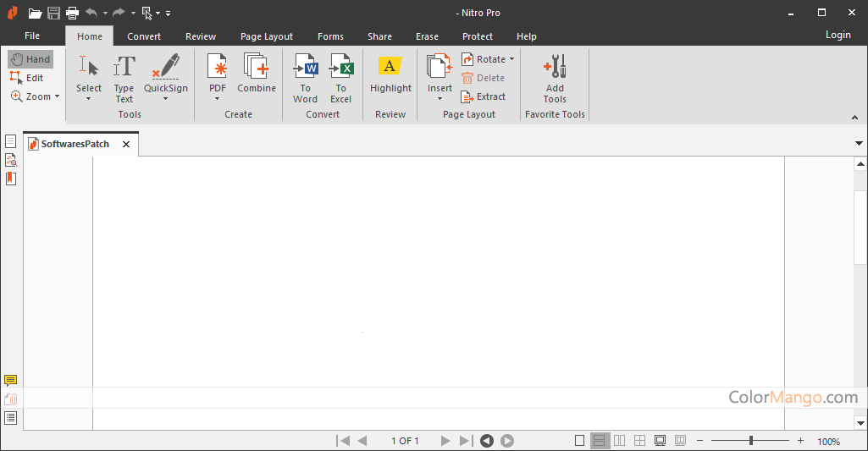Switch to single page view
The image size is (868, 451).
(580, 441)
